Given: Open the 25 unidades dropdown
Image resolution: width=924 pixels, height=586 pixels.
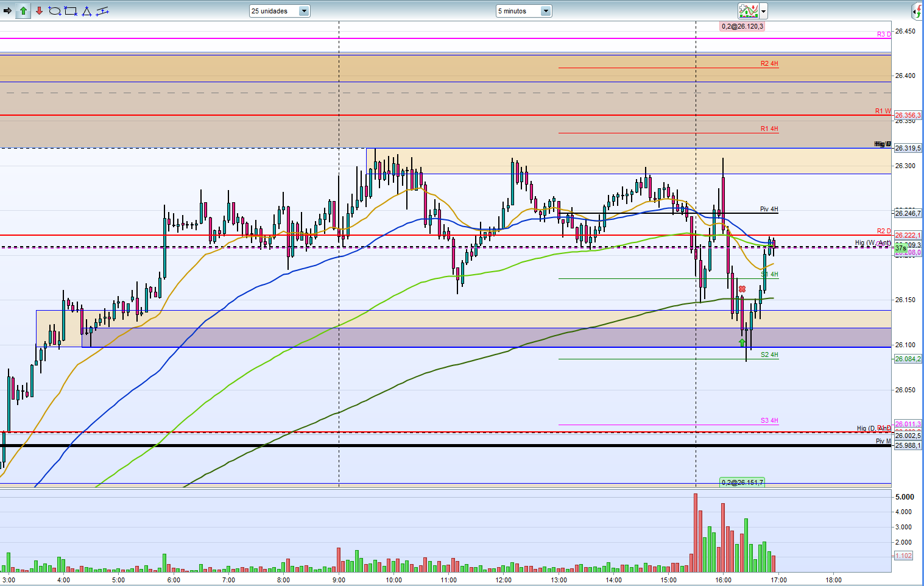Looking at the screenshot, I should [x=280, y=11].
